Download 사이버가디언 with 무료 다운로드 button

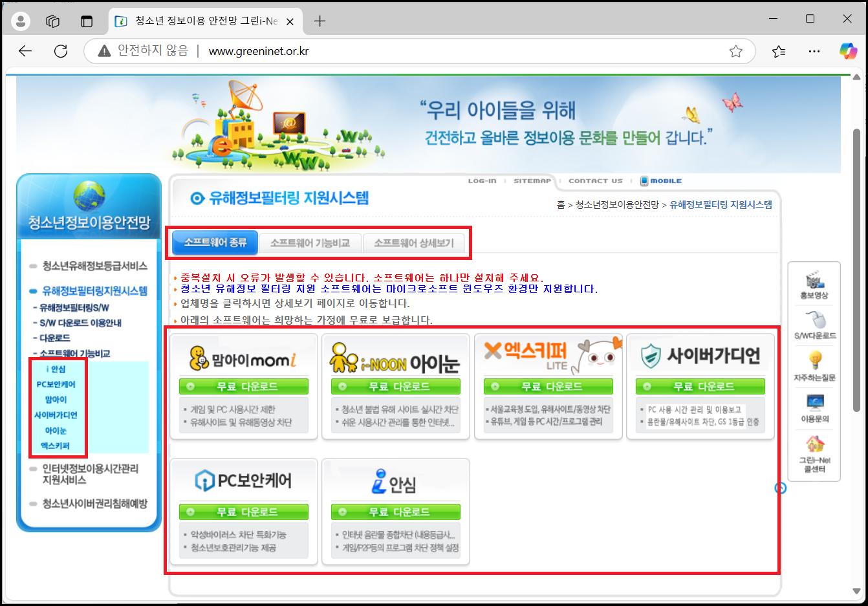(x=700, y=387)
